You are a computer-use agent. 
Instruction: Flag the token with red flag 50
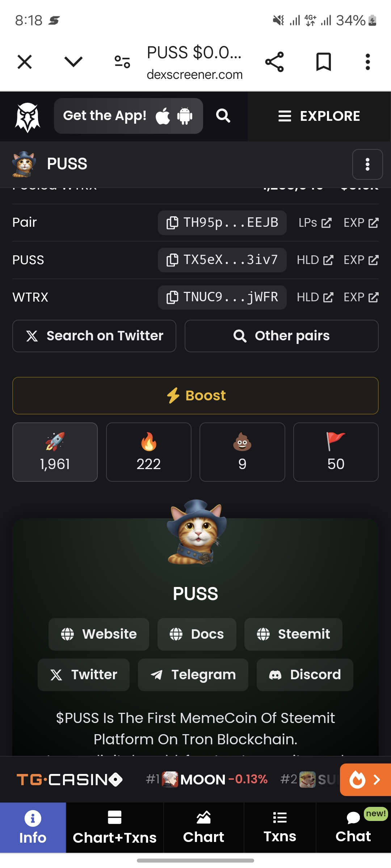336,452
